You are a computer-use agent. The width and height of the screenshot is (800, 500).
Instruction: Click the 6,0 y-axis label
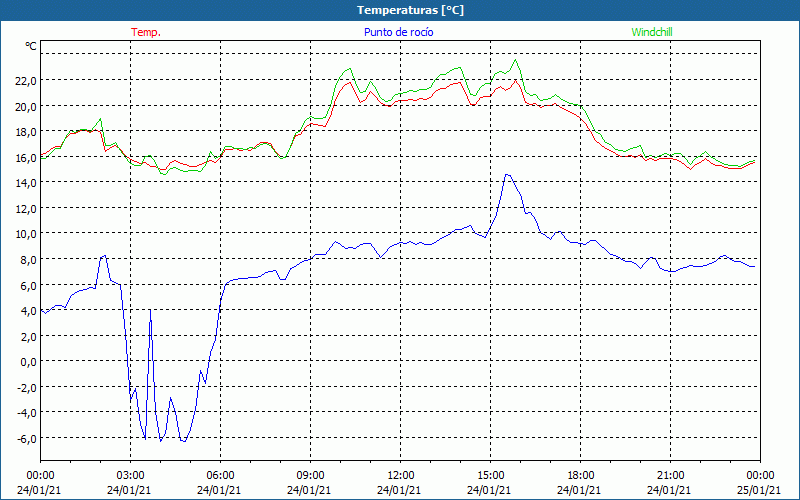click(x=29, y=285)
